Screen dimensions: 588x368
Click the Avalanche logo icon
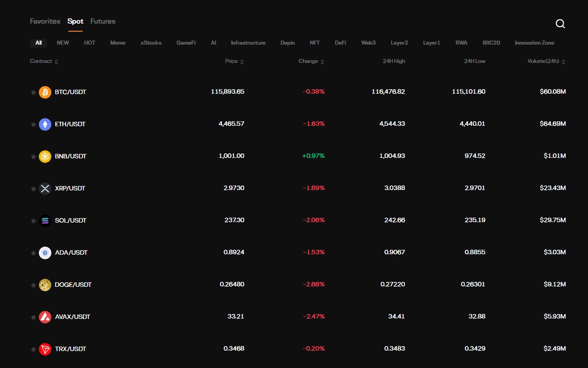45,317
